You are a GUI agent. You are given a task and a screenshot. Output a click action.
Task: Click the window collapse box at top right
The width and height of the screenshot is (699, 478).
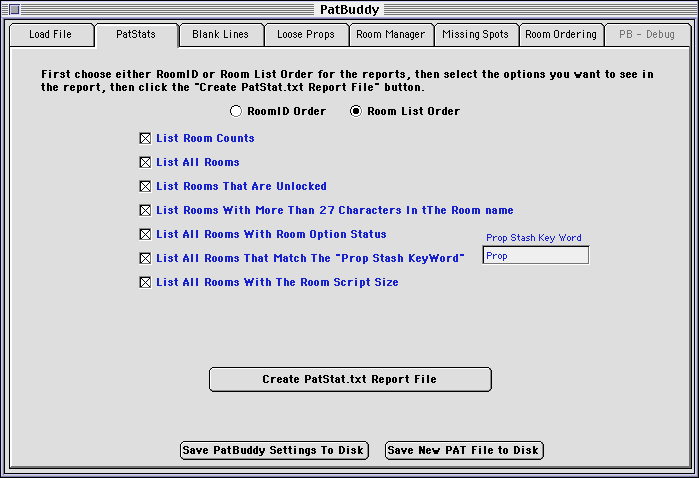(x=685, y=9)
